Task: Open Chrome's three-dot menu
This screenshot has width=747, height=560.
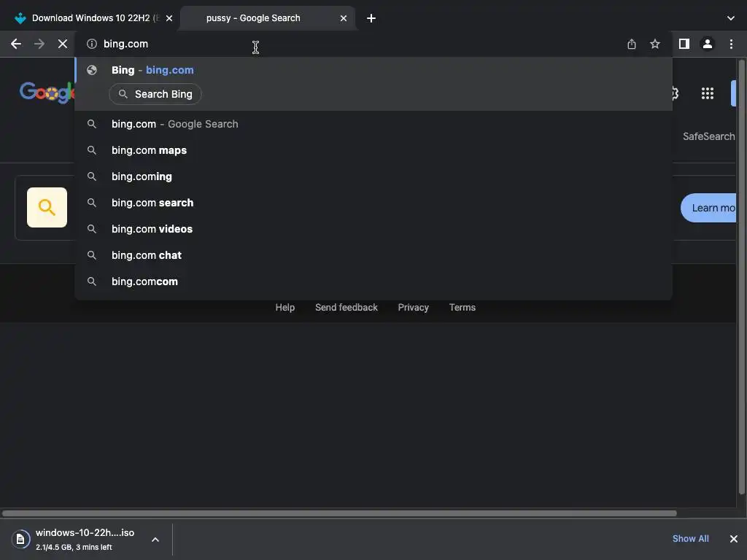Action: pyautogui.click(x=731, y=44)
